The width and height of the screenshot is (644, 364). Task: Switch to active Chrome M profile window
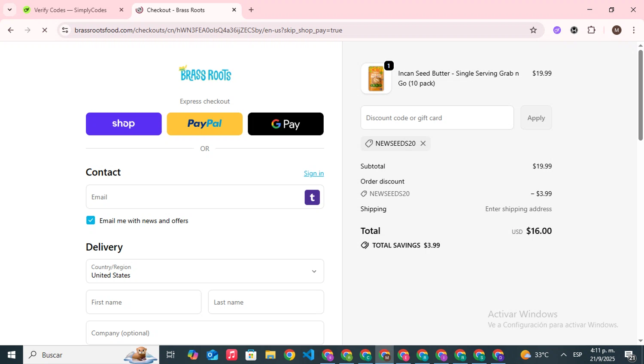click(385, 355)
